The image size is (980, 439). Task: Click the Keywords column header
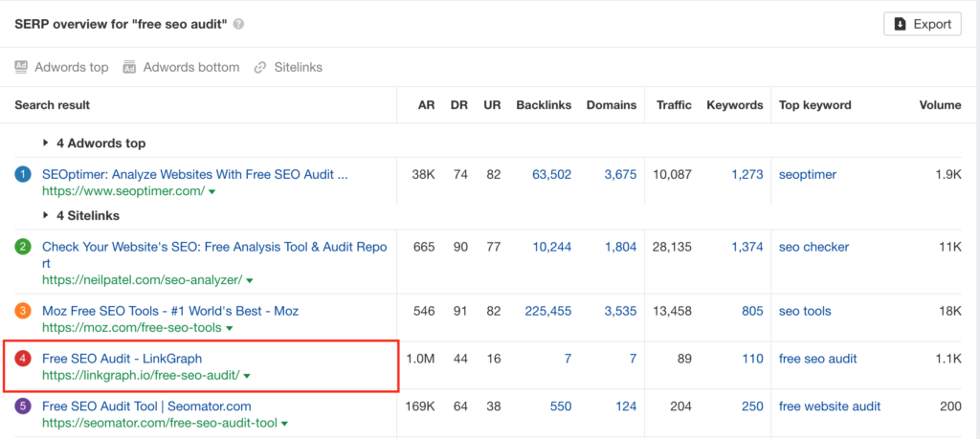pos(735,105)
